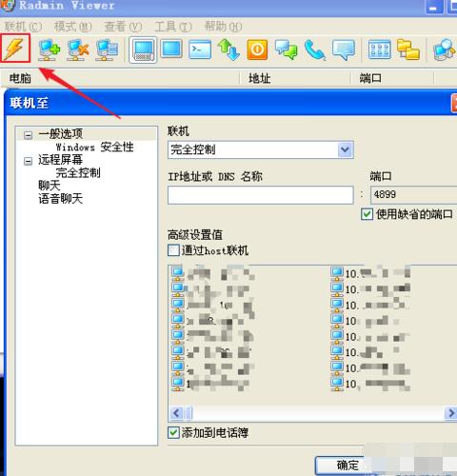Click the delete connection icon
This screenshot has width=457, height=476.
click(78, 50)
